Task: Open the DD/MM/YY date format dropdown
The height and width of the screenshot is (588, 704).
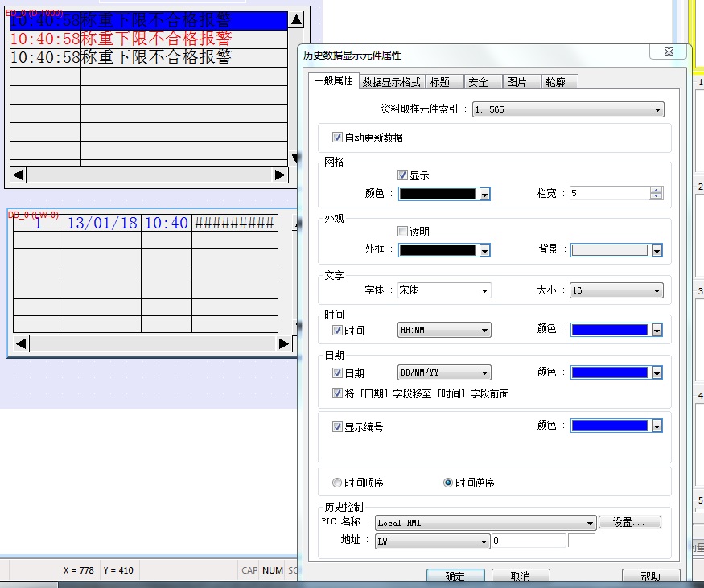Action: pos(484,373)
